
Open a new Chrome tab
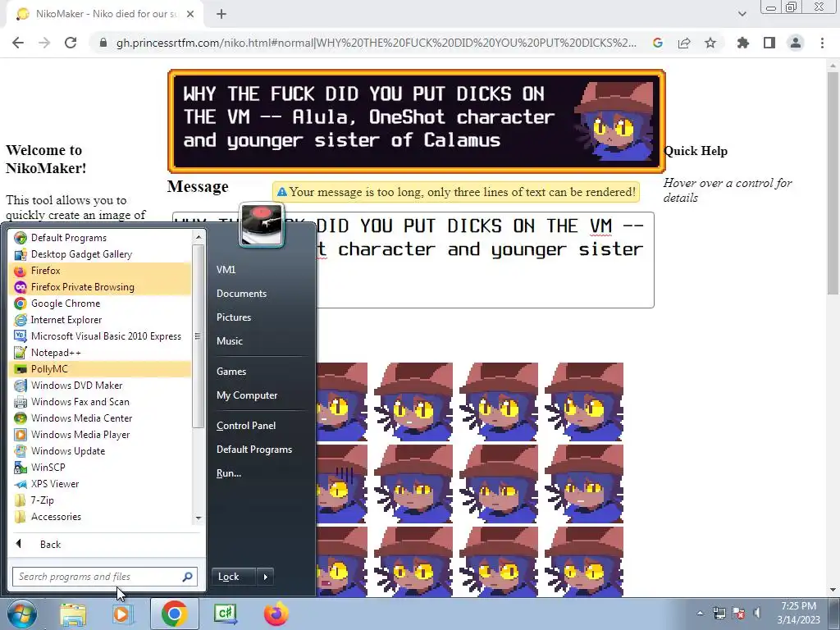click(x=221, y=15)
